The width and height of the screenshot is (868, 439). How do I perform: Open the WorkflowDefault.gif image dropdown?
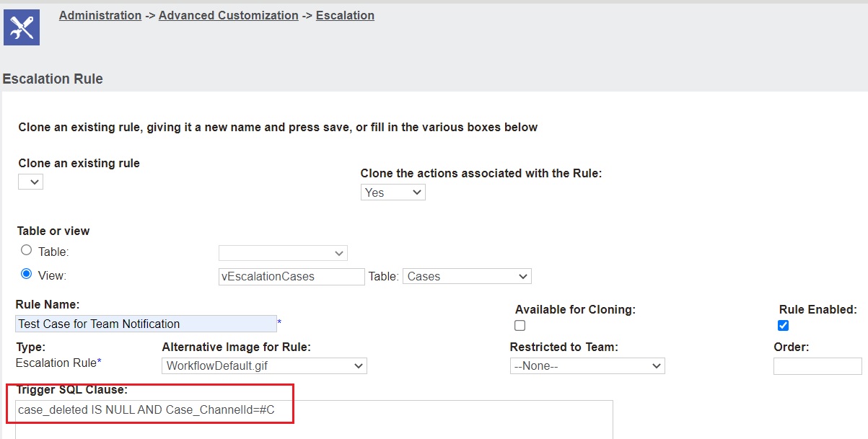264,365
